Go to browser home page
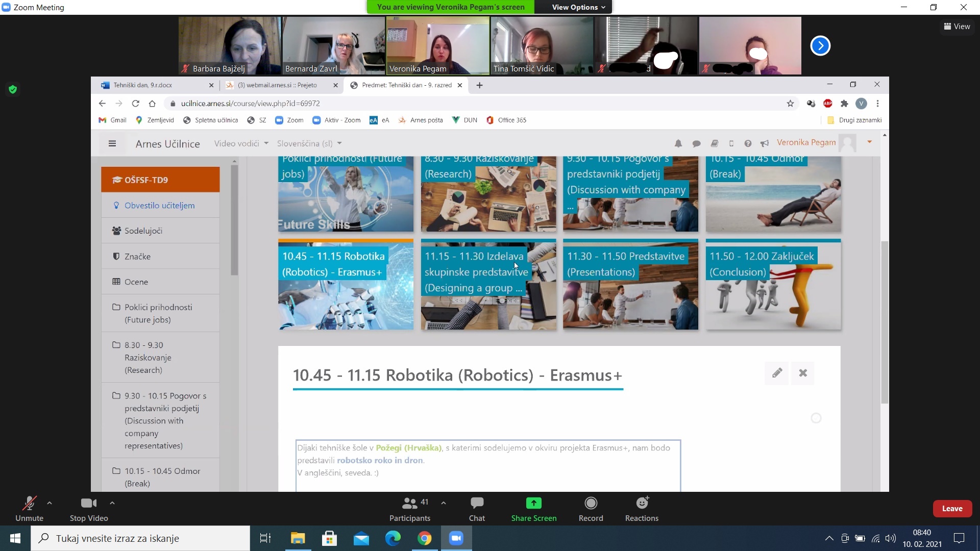Viewport: 980px width, 551px height. coord(152,104)
